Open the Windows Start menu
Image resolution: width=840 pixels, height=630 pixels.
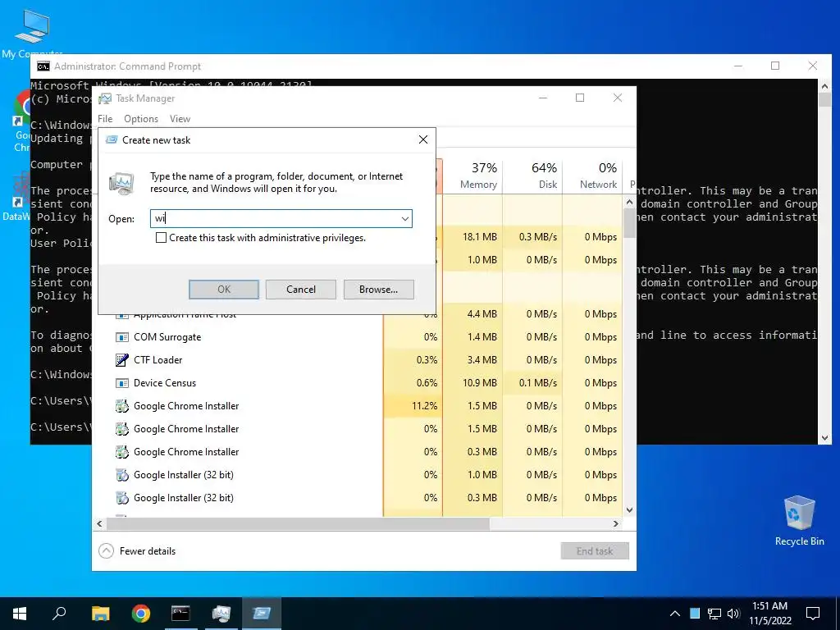coord(20,614)
